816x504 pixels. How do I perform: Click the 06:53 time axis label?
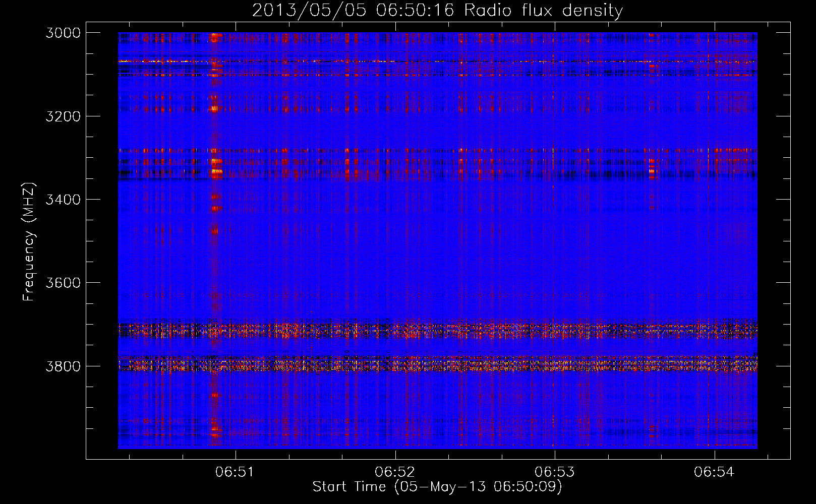555,472
